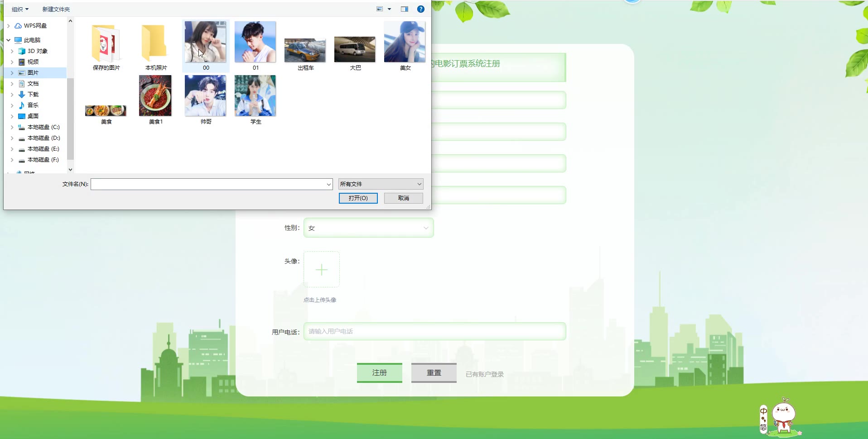868x439 pixels.
Task: Open 本地磁盘 (F:) drive
Action: click(43, 160)
